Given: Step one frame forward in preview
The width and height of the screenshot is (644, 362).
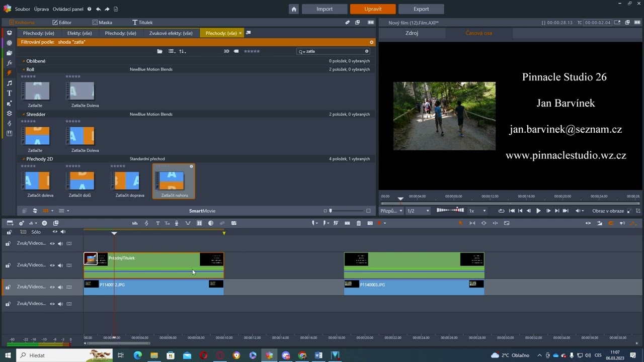Looking at the screenshot, I should click(x=548, y=211).
